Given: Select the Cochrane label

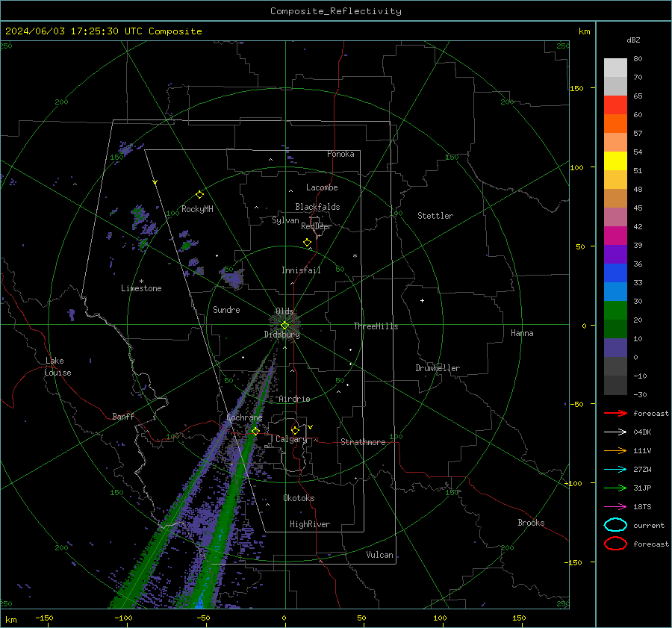Looking at the screenshot, I should click(244, 417).
